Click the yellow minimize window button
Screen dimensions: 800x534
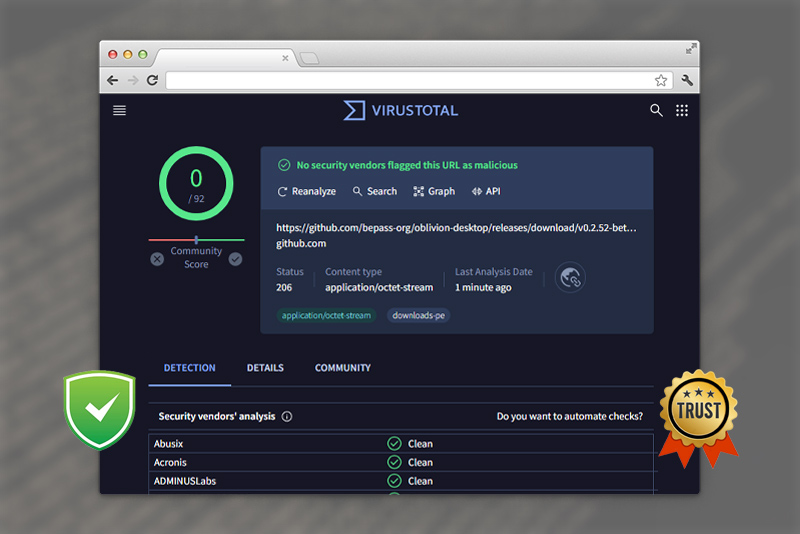tap(128, 54)
